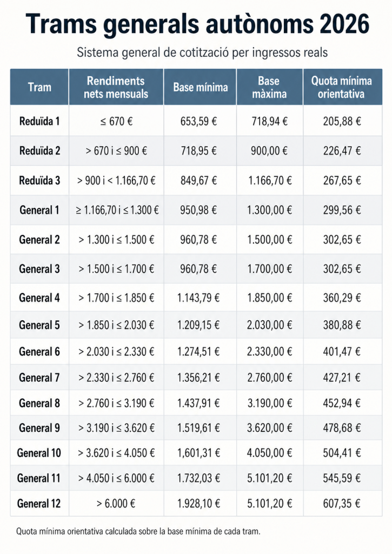Select the base màxima value '2.330,00 €'
The width and height of the screenshot is (392, 554).
pyautogui.click(x=269, y=352)
